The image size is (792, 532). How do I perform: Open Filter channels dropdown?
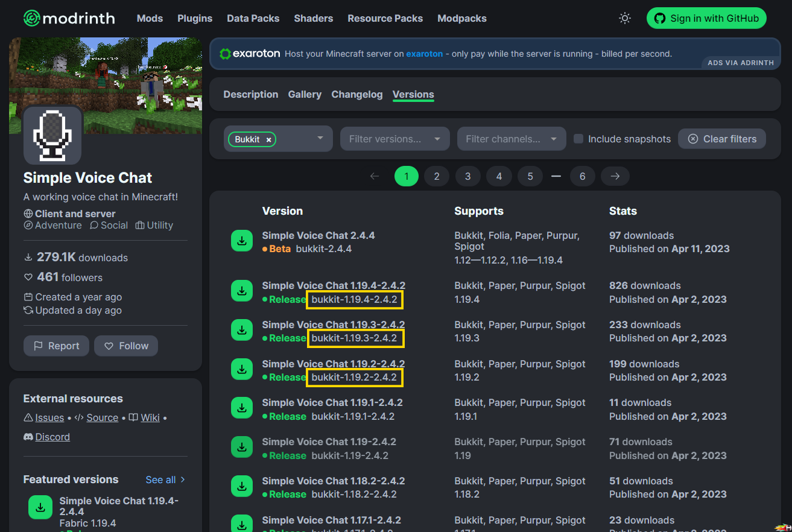click(512, 139)
